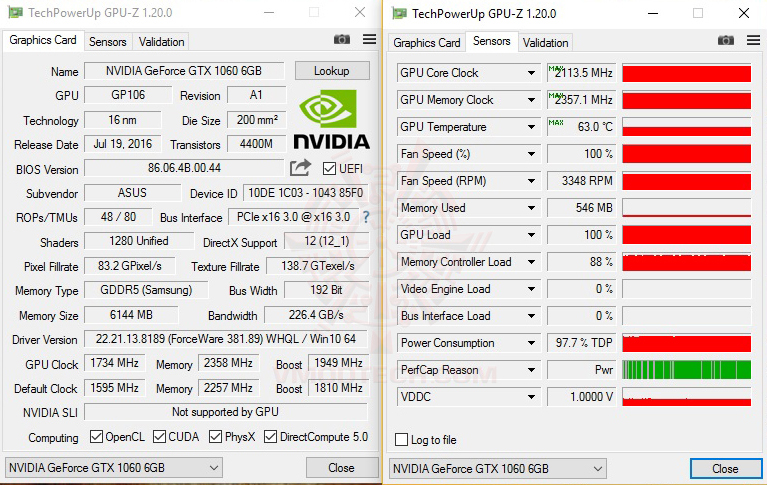
Task: Click Close button in left GPU-Z window
Action: tap(341, 468)
